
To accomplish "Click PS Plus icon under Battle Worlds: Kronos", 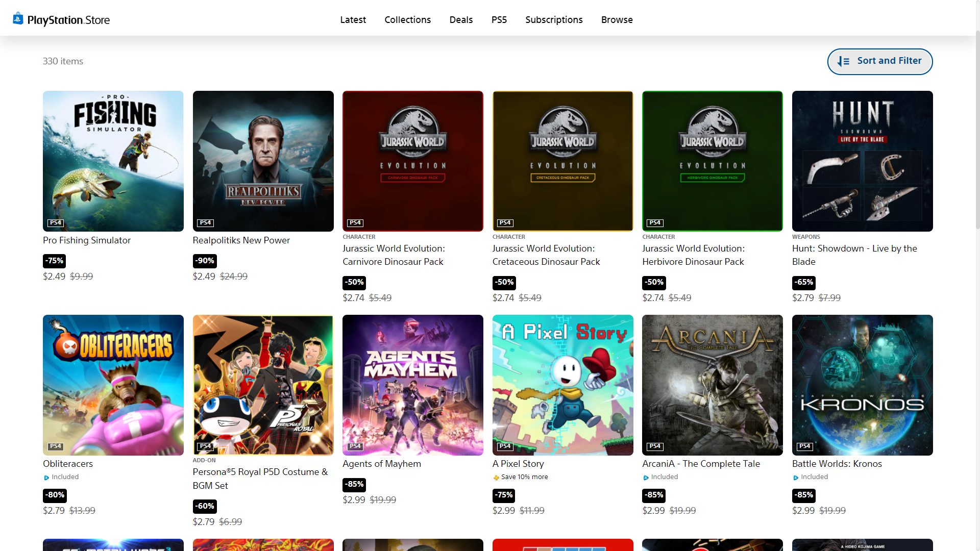I will point(796,478).
